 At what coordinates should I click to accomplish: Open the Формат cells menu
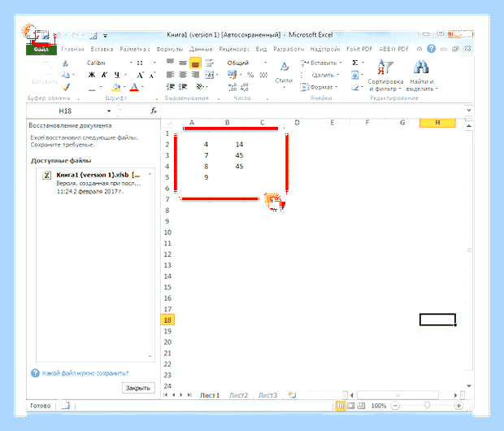tap(319, 87)
